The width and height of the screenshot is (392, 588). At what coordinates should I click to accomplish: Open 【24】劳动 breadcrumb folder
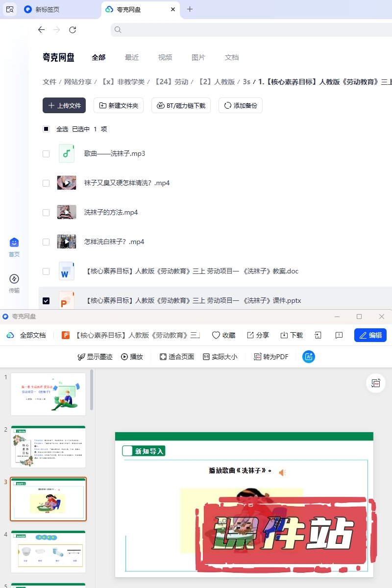(171, 82)
